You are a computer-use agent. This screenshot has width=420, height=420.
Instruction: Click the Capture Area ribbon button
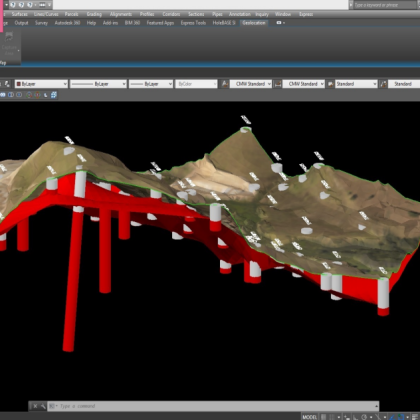coord(9,43)
